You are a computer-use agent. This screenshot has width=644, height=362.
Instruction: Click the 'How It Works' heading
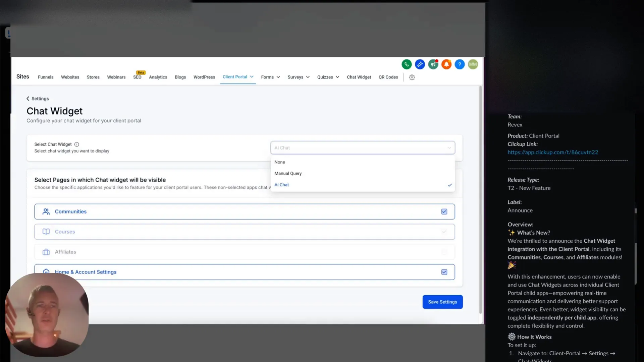click(x=534, y=337)
